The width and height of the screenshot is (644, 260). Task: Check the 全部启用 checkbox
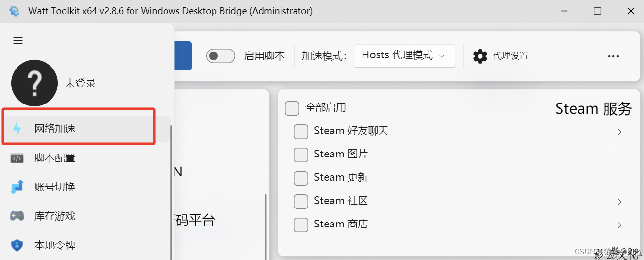pyautogui.click(x=292, y=108)
